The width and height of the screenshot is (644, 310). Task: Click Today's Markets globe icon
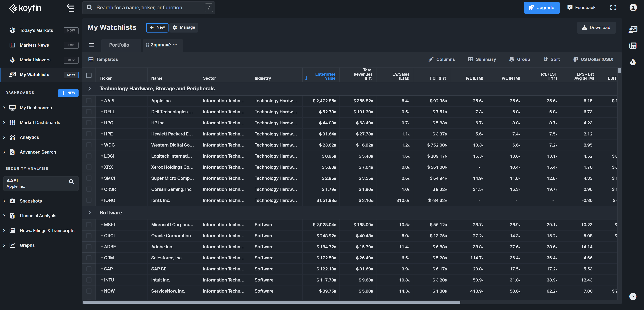[x=12, y=30]
